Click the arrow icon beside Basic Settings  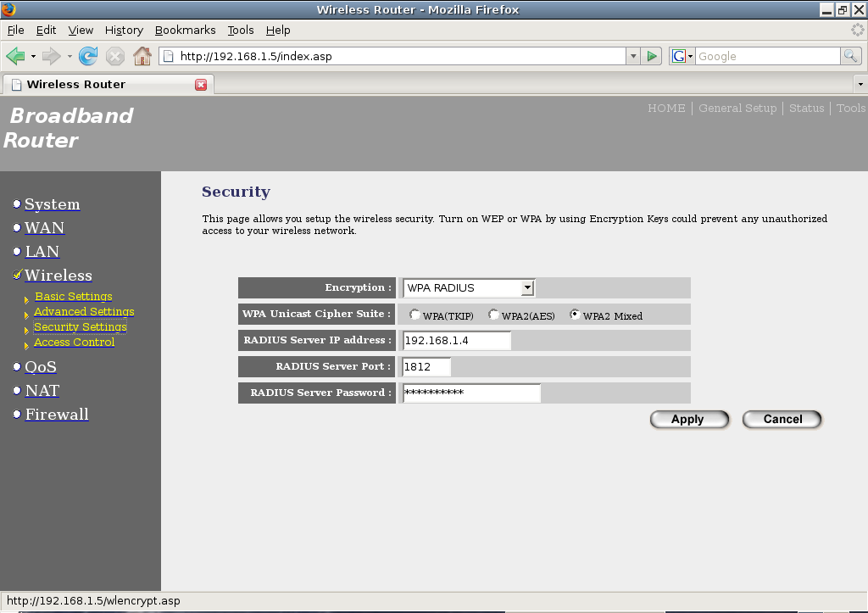click(x=26, y=300)
